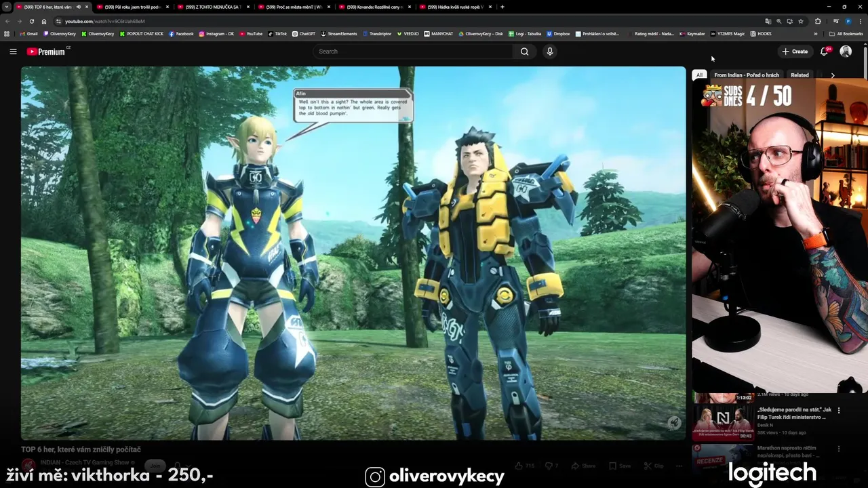Open the tab search dropdown arrow
This screenshot has width=868, height=488.
6,7
